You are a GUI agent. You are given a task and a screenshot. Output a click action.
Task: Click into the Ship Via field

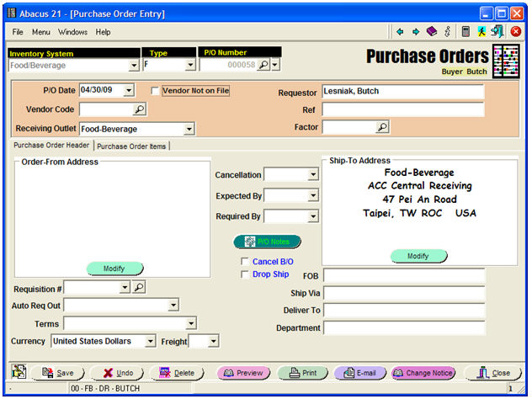click(404, 293)
